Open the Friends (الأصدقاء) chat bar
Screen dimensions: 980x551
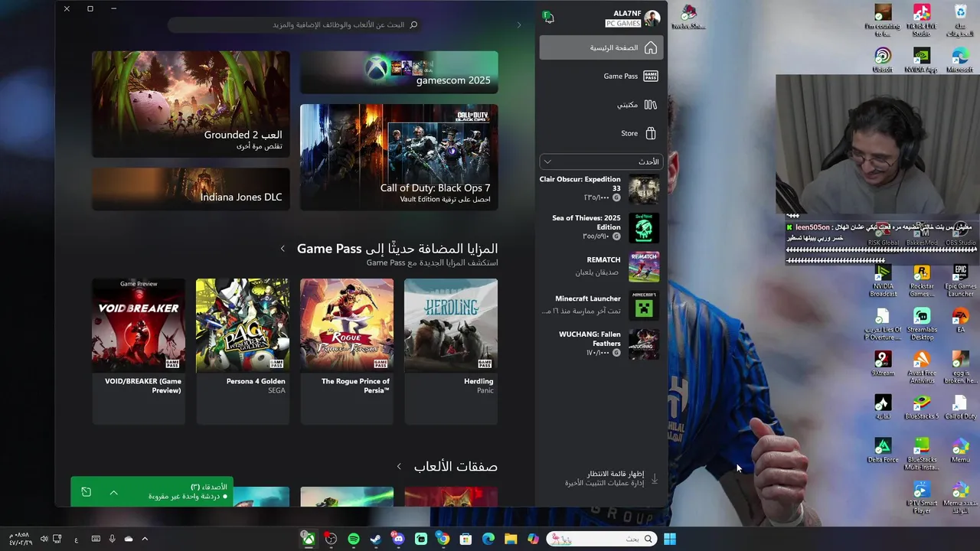(152, 492)
